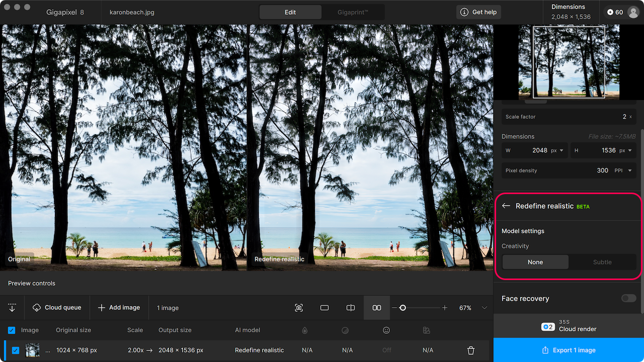Collapse the bottom panel with the arrow icon
This screenshot has width=644, height=362.
(x=12, y=308)
